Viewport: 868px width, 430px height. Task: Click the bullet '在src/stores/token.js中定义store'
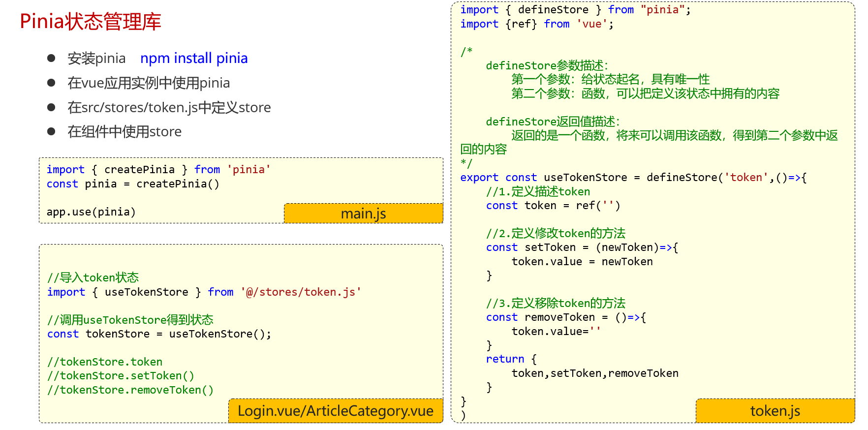[x=169, y=107]
